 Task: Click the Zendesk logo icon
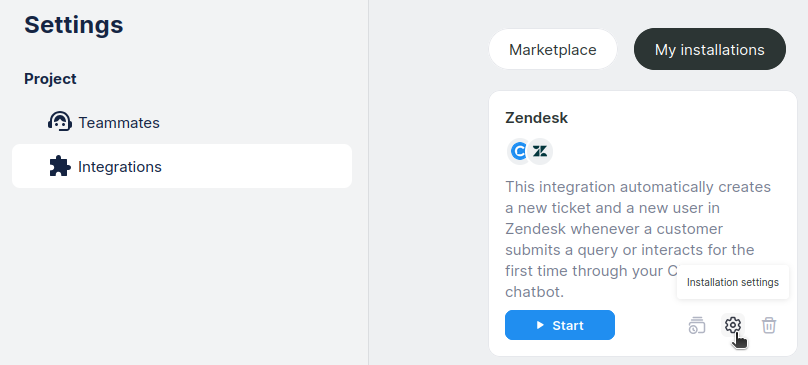point(540,152)
